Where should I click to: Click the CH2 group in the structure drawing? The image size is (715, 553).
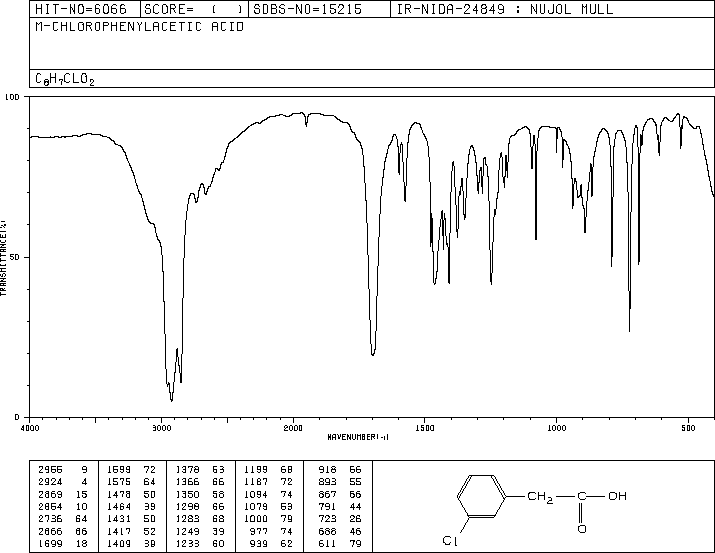click(x=540, y=497)
